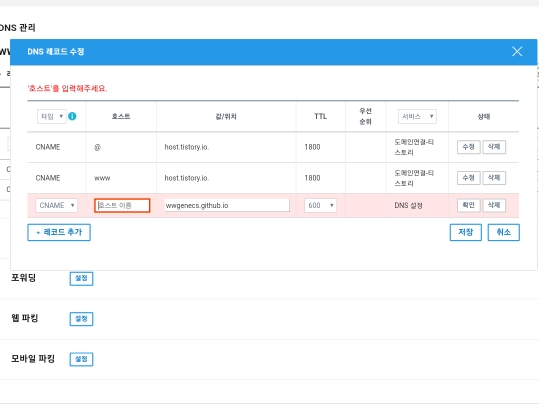
Task: Close the DNS record edit dialog
Action: [517, 52]
